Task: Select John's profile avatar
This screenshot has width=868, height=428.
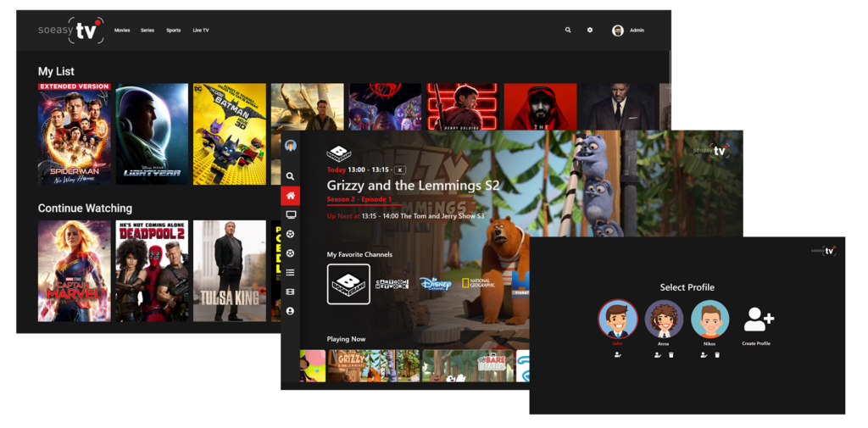Action: click(x=618, y=320)
